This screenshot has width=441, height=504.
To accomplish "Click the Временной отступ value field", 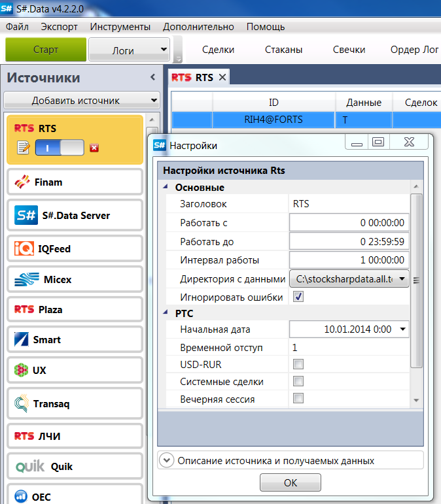I will [x=349, y=348].
